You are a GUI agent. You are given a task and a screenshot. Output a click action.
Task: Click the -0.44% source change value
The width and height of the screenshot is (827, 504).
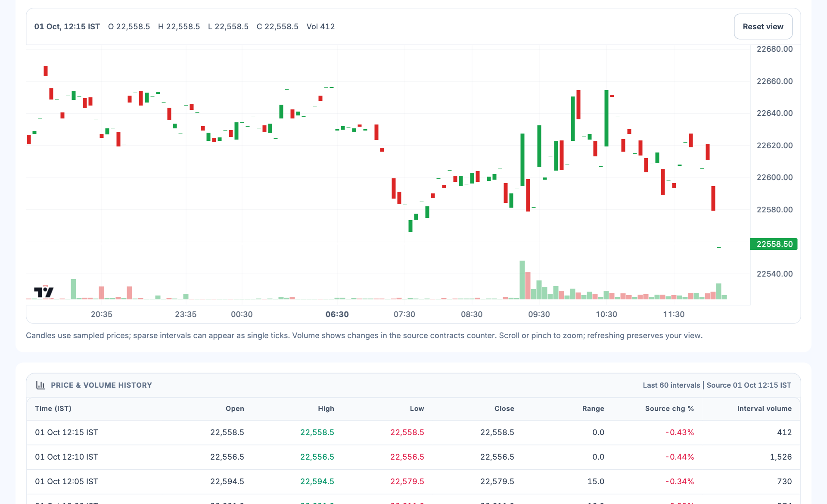[680, 457]
